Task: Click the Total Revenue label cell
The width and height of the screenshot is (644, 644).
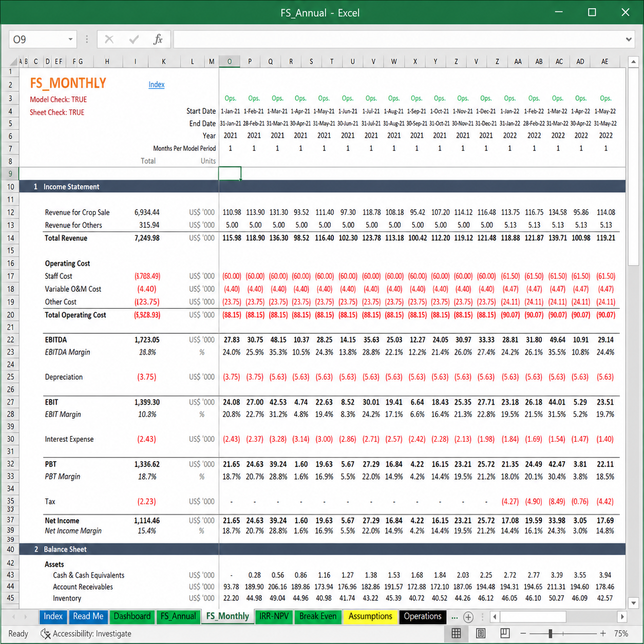Action: pos(66,238)
